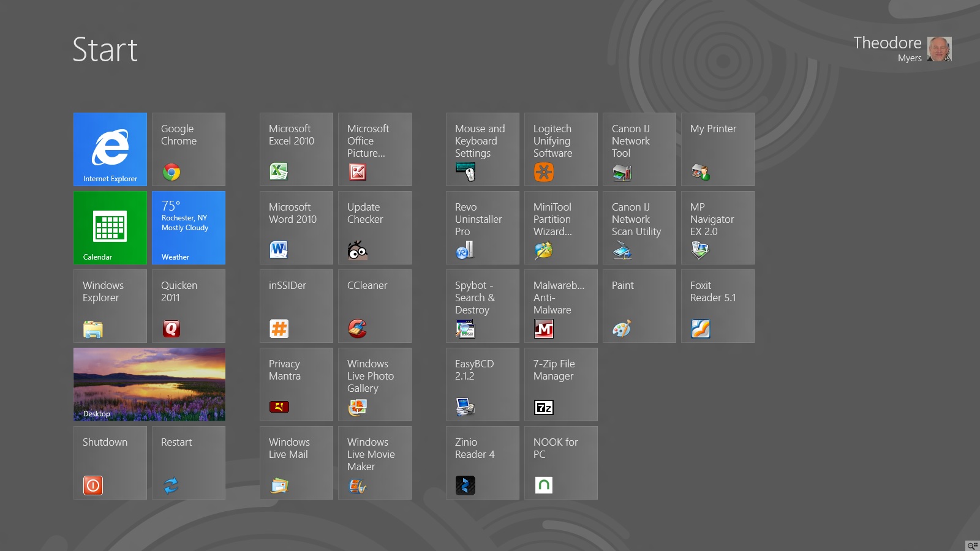The height and width of the screenshot is (551, 980).
Task: Open NOOK for PC tile
Action: coord(561,463)
